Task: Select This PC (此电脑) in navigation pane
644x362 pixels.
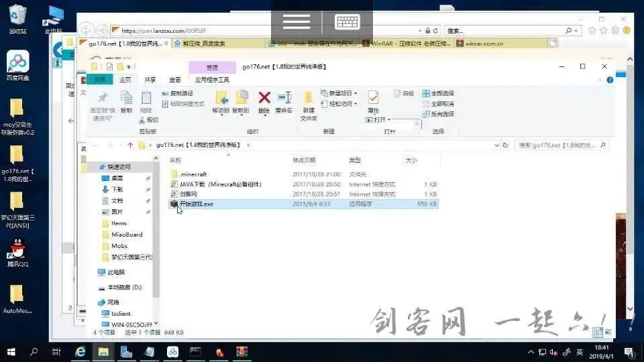Action: [x=116, y=272]
